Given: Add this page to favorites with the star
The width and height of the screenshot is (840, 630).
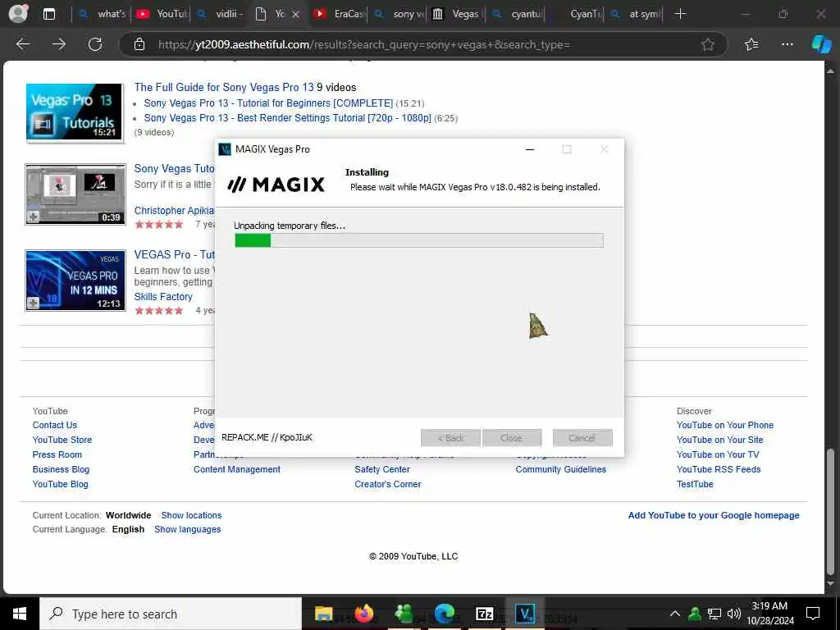Looking at the screenshot, I should coord(708,44).
